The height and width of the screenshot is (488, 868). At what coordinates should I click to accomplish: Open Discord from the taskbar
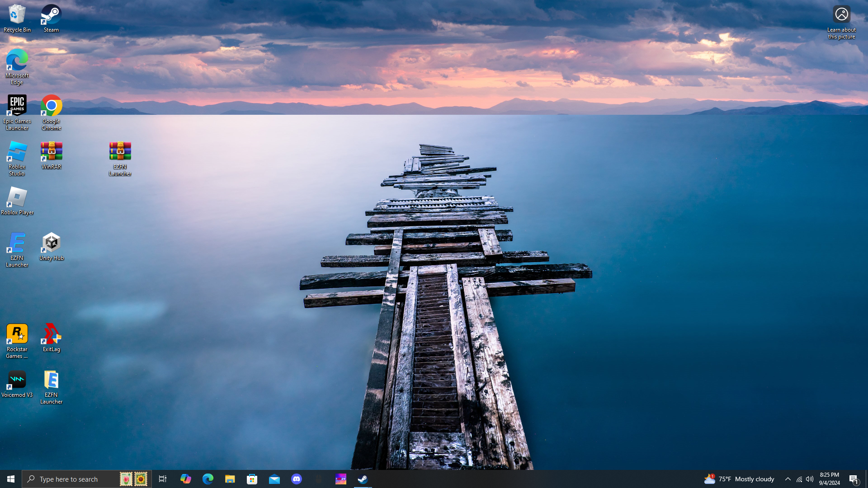(297, 479)
